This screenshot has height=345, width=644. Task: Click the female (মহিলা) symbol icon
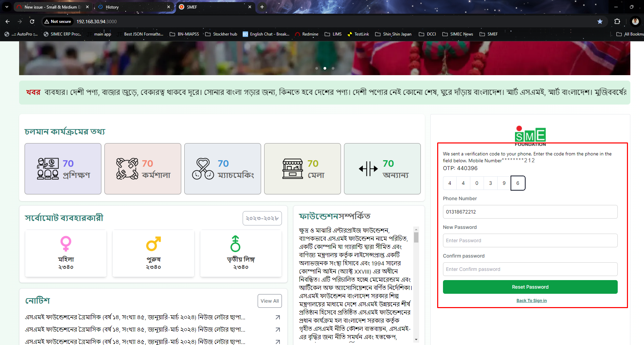click(66, 244)
